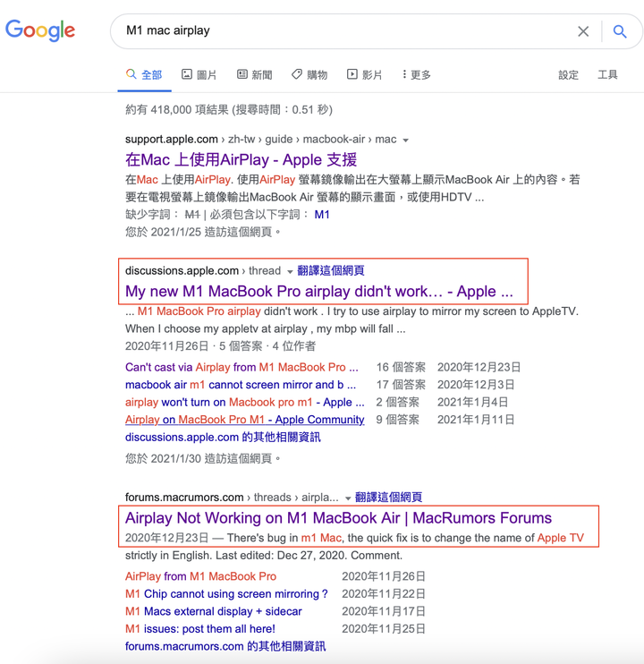The height and width of the screenshot is (664, 644).
Task: Switch to the 圖片 images tab
Action: (199, 75)
